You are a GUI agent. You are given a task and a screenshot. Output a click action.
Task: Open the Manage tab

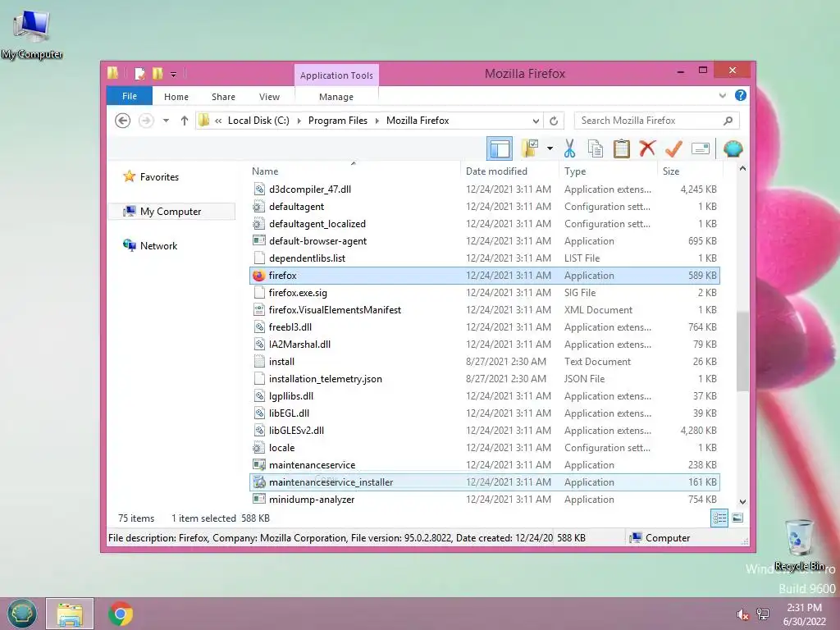[x=336, y=97]
